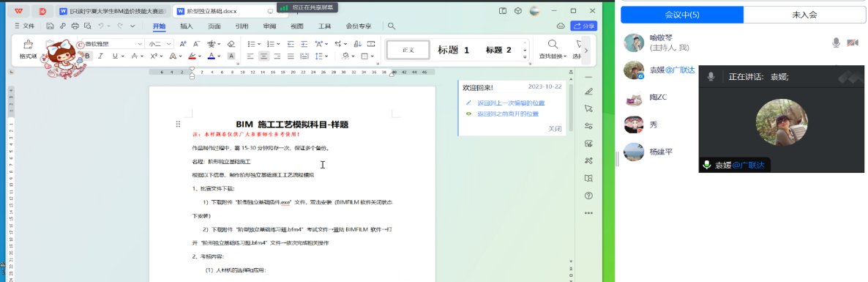The width and height of the screenshot is (868, 282).
Task: Click the search magnifier beside 会员专享
Action: coord(392,26)
